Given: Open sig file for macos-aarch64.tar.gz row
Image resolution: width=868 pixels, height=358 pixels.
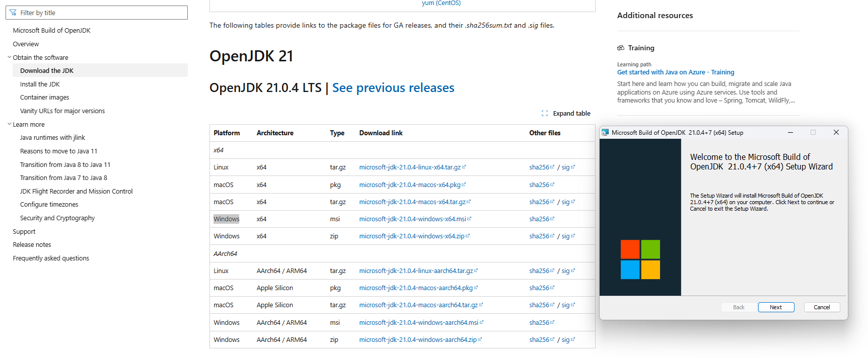Looking at the screenshot, I should [568, 305].
